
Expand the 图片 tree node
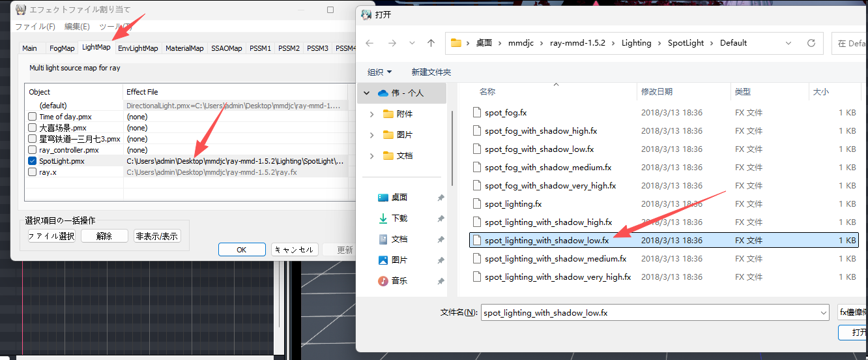pos(371,135)
